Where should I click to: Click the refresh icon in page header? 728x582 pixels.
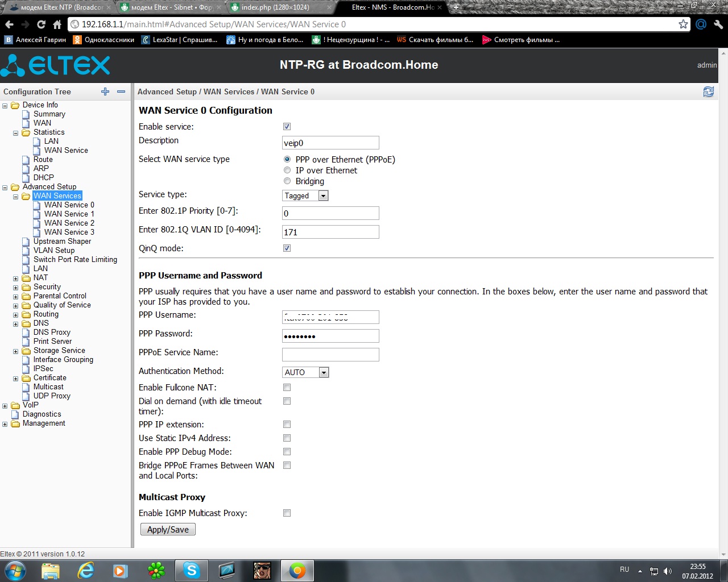pos(708,92)
